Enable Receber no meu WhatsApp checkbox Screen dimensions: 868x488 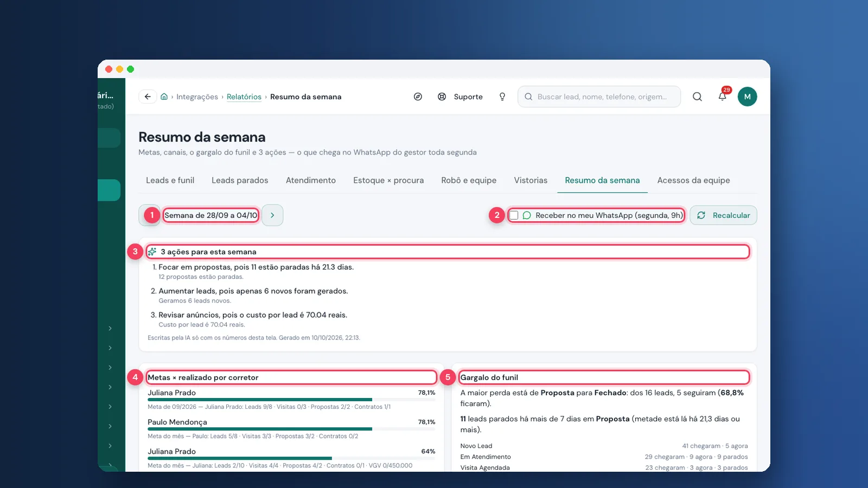click(x=514, y=215)
